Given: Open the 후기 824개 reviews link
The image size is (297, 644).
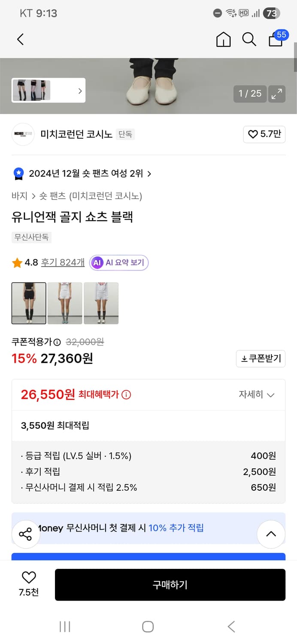Looking at the screenshot, I should (x=62, y=262).
